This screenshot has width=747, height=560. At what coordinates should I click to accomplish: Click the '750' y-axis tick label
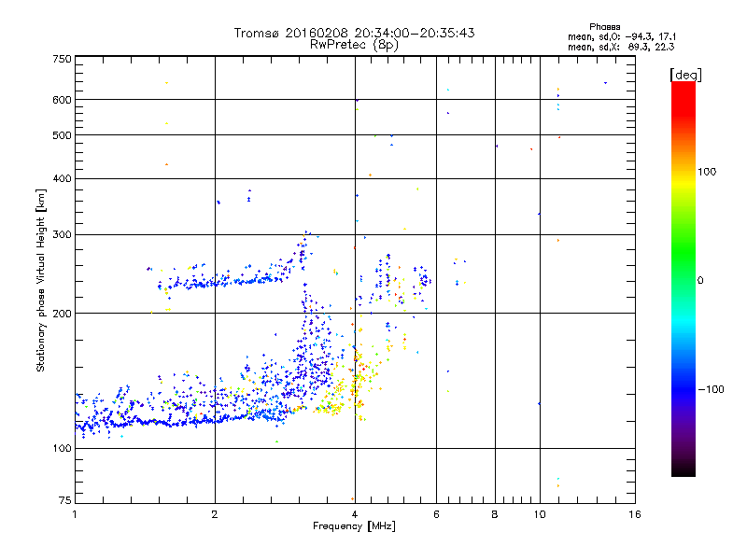pyautogui.click(x=63, y=59)
